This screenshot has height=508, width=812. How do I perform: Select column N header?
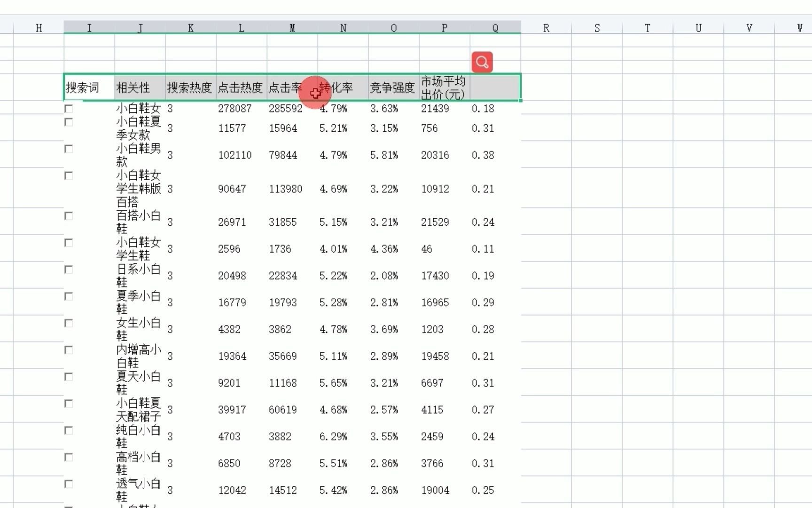click(343, 28)
